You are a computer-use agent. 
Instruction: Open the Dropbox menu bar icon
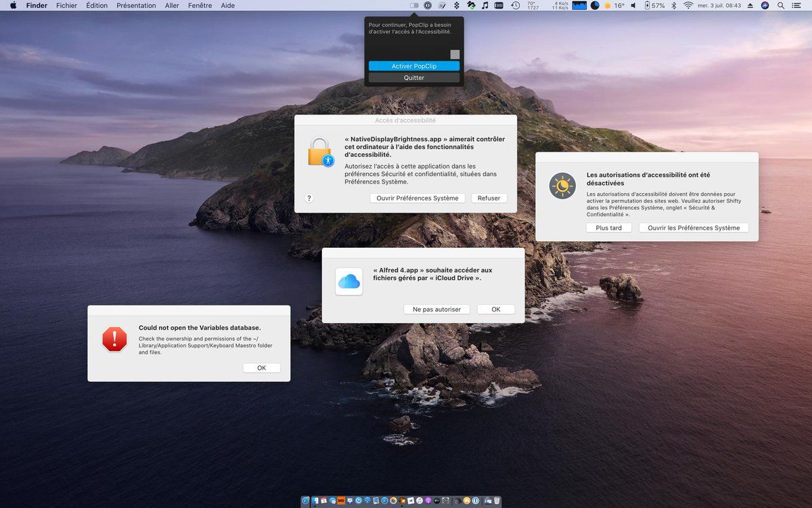[457, 5]
